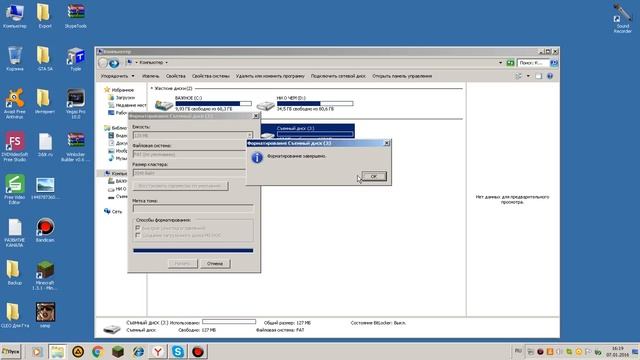Click Открыть панель управления in toolbar

coord(402,76)
